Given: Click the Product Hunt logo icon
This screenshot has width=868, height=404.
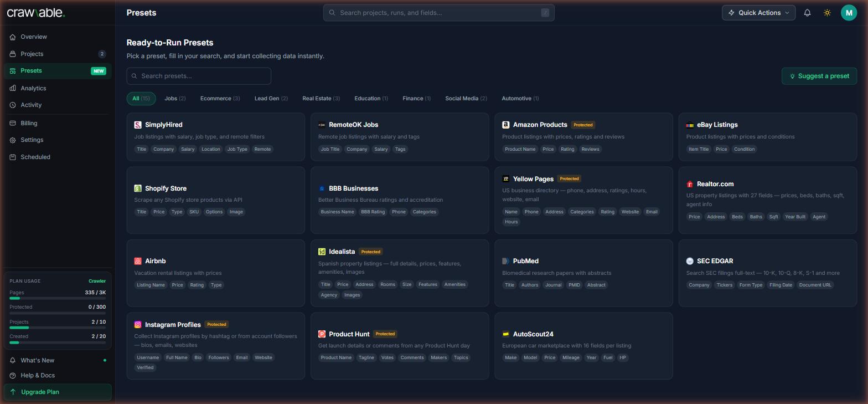Looking at the screenshot, I should click(x=322, y=334).
